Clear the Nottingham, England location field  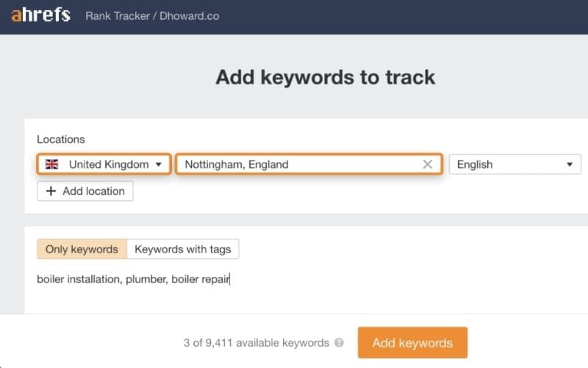428,164
